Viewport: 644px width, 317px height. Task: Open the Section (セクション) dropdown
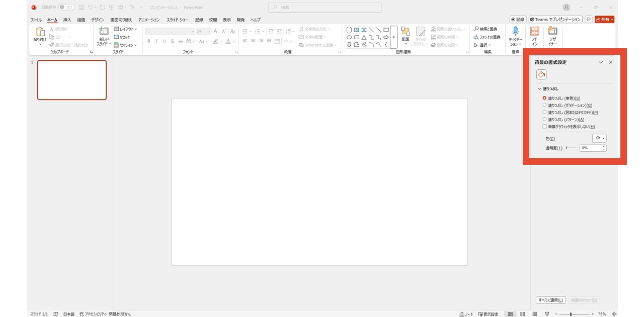125,45
